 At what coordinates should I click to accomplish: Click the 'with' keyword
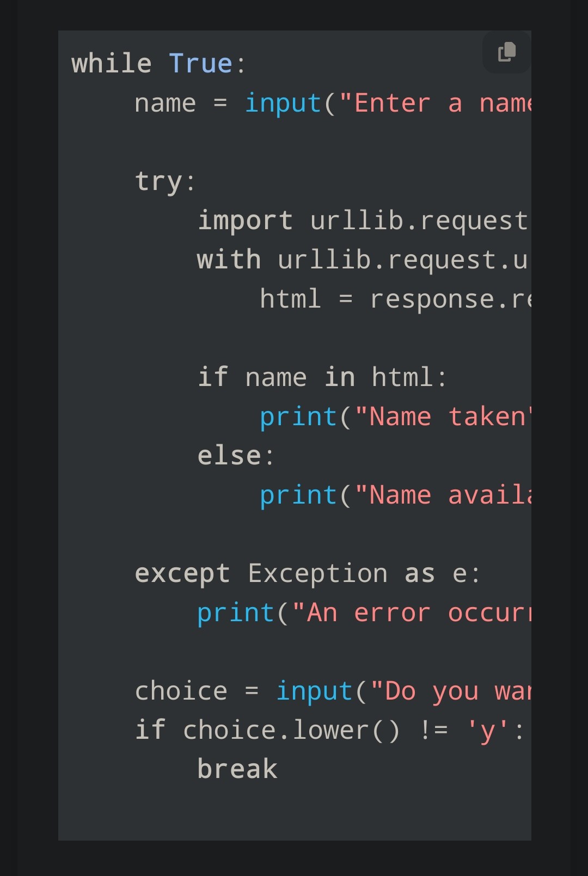point(229,260)
